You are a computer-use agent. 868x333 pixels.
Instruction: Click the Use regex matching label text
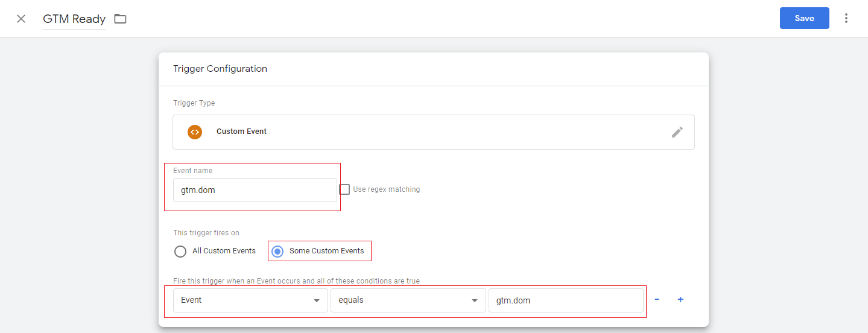pyautogui.click(x=386, y=189)
